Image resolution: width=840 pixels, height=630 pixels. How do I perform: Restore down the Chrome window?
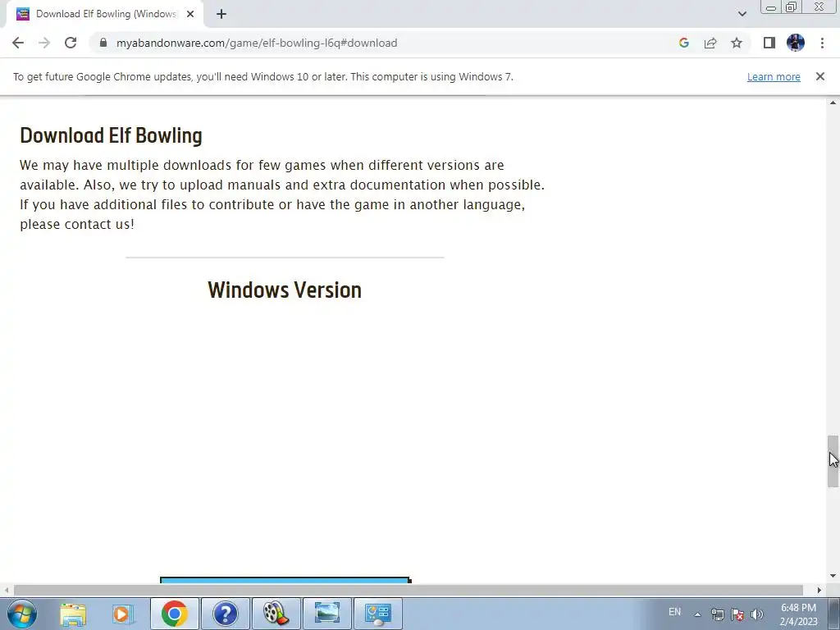[791, 7]
